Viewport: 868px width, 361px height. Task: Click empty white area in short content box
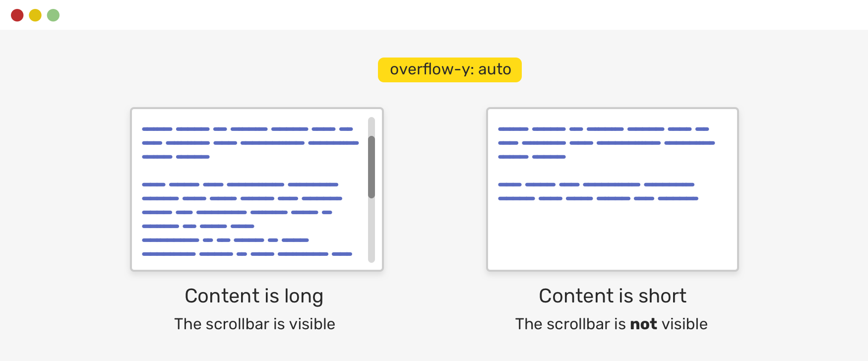(x=613, y=236)
